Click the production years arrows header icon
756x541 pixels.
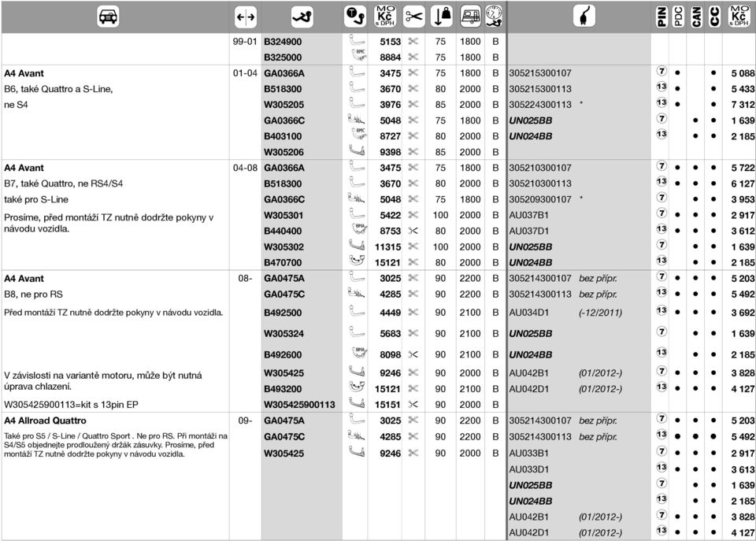(x=246, y=17)
